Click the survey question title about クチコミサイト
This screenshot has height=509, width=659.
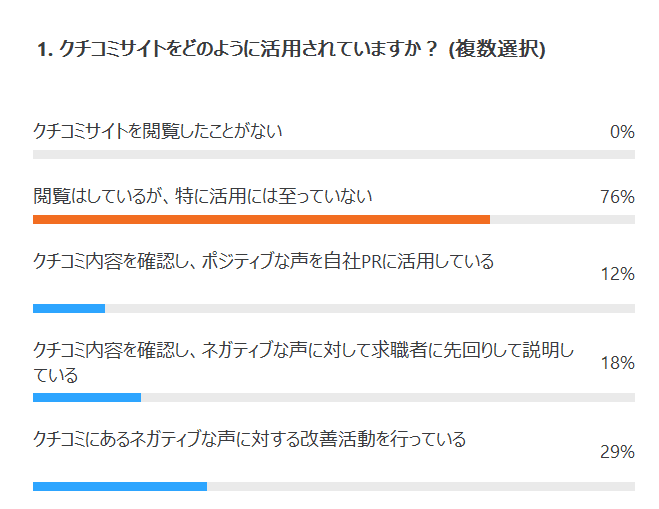(290, 49)
